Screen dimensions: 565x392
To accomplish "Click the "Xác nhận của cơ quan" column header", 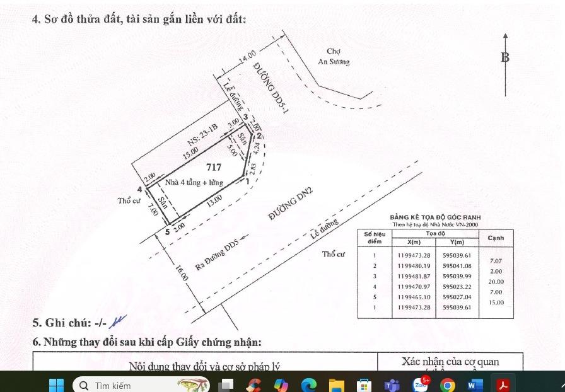I will pyautogui.click(x=450, y=362).
